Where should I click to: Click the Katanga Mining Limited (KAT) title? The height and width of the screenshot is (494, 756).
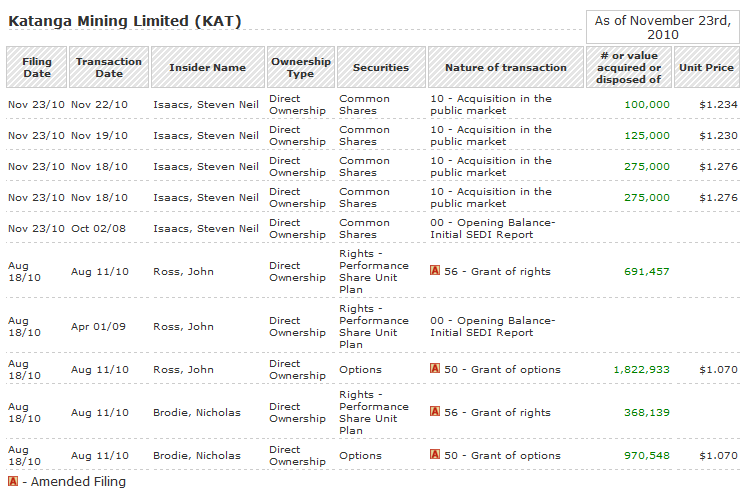click(125, 21)
